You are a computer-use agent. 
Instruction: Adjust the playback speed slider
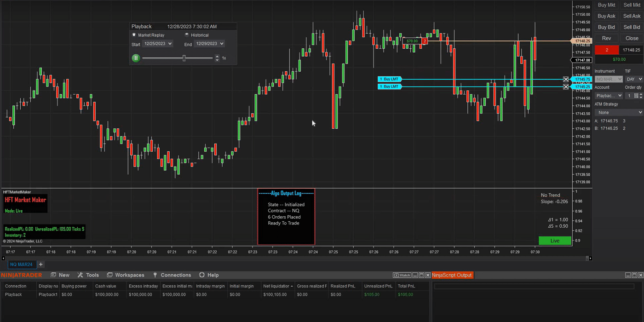184,58
